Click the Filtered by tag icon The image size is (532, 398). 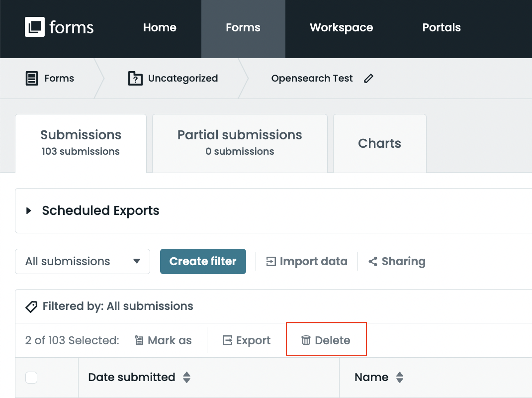pos(31,306)
